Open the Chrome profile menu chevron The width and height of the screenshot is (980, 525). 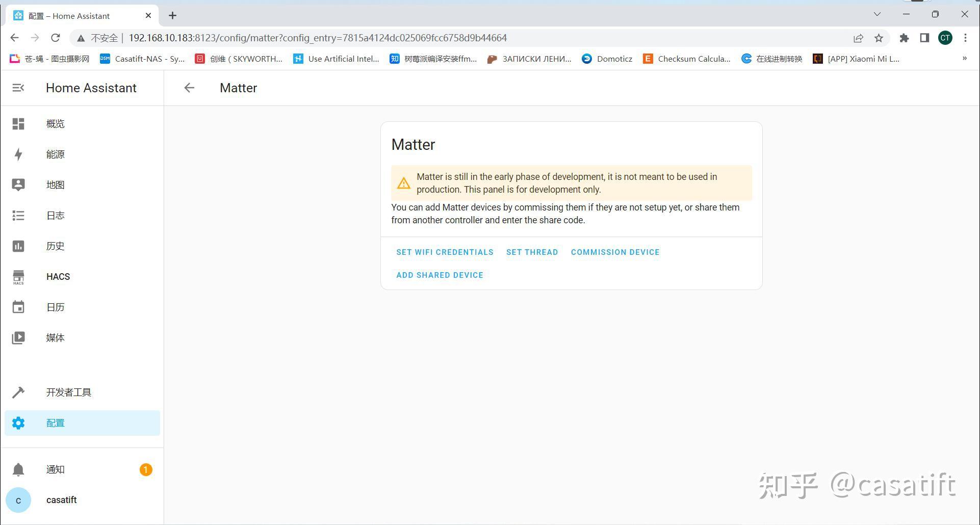tap(877, 14)
